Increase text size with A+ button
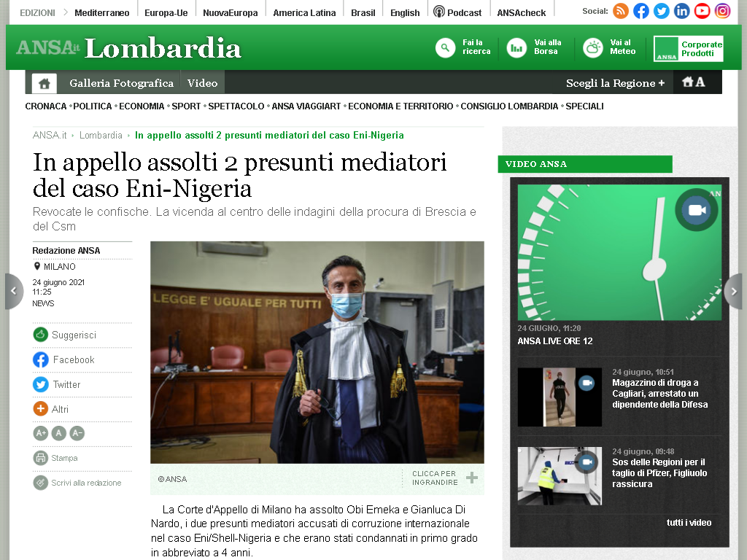Image resolution: width=747 pixels, height=560 pixels. (41, 433)
